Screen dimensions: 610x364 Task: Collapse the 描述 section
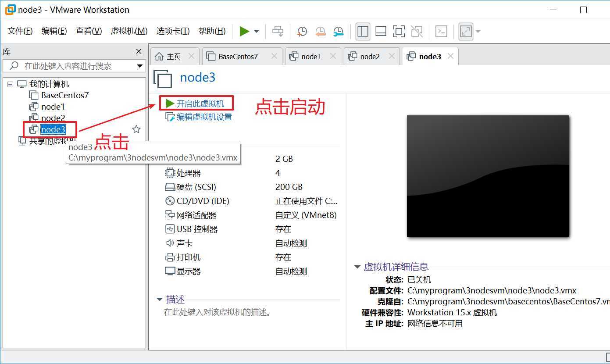coord(160,300)
